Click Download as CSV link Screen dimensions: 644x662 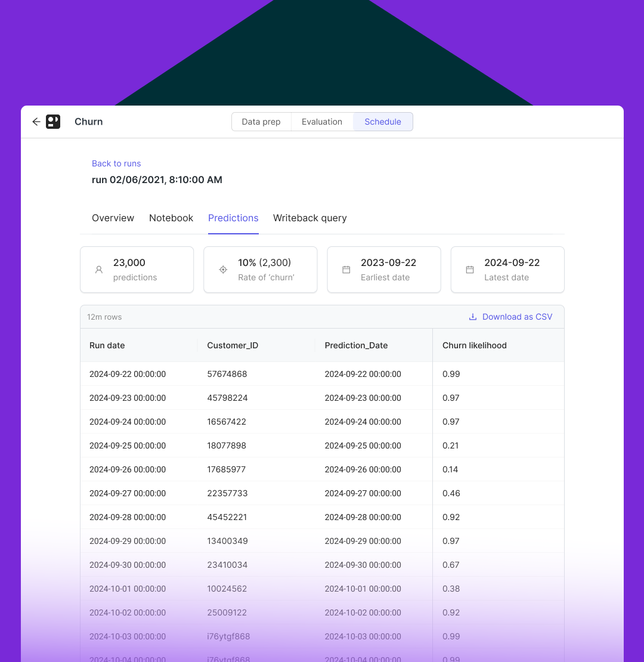point(517,317)
